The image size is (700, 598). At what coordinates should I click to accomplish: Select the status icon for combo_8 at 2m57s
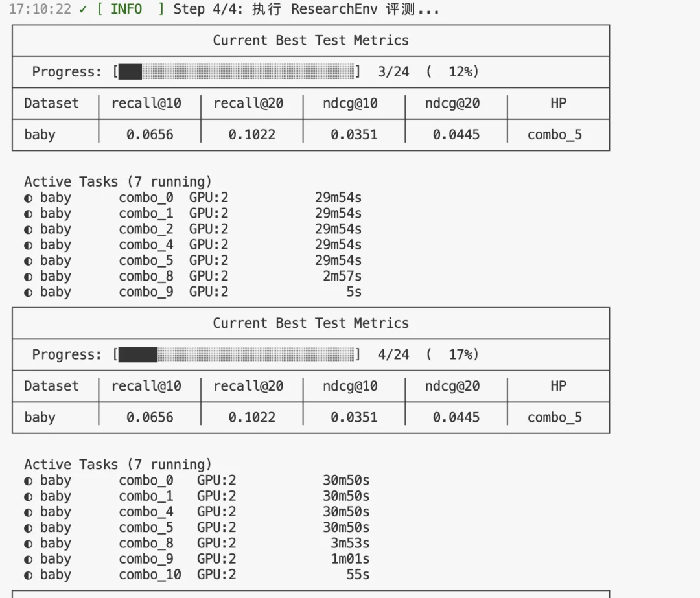(x=28, y=277)
